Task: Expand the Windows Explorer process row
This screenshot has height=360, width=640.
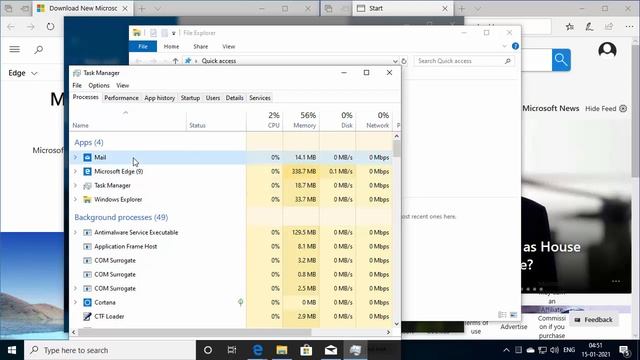Action: point(76,200)
